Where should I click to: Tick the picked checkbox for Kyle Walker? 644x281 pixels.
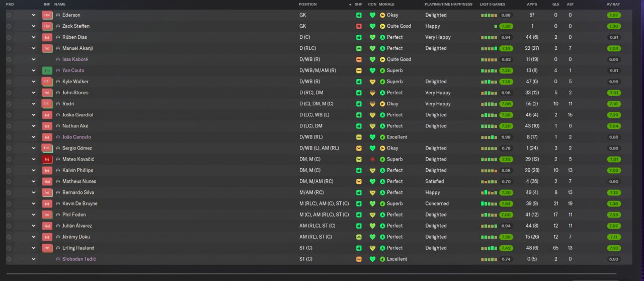tap(9, 82)
